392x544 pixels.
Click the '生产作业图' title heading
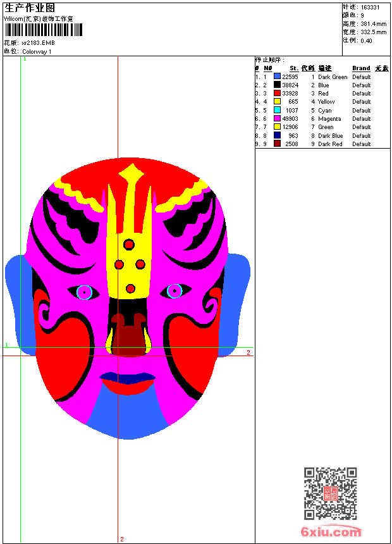(30, 8)
